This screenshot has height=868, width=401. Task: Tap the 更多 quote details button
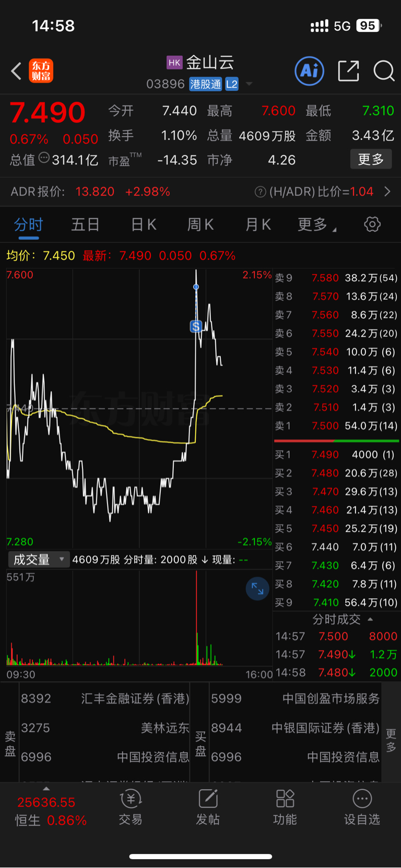click(371, 159)
